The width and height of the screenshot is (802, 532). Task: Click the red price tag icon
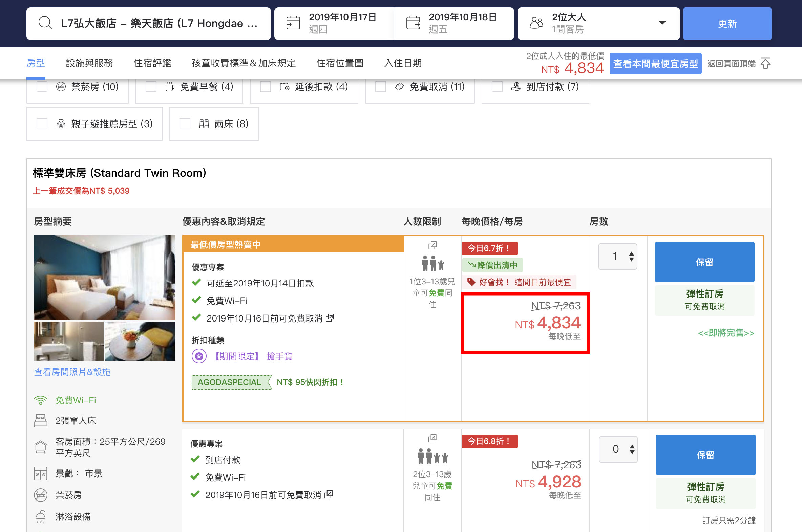[471, 282]
